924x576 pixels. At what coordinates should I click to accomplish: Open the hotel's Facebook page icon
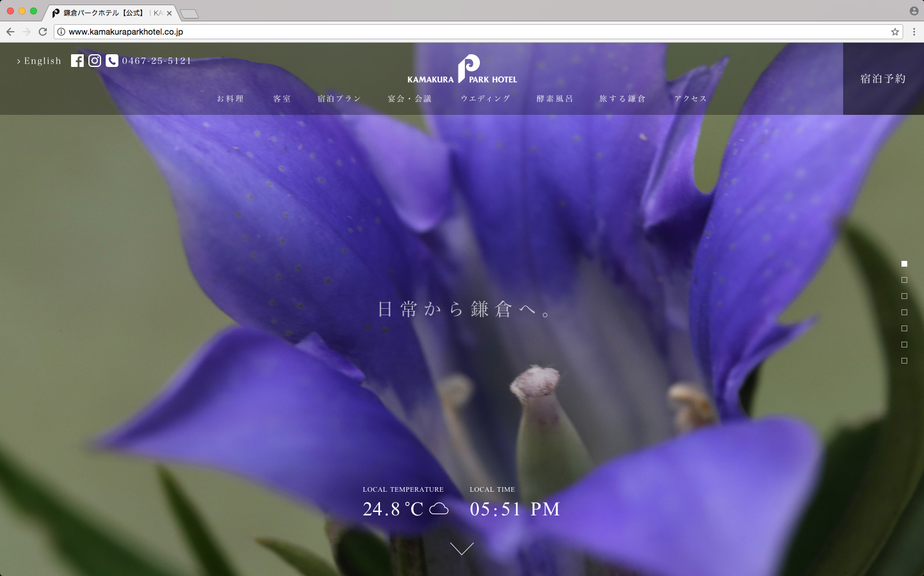click(77, 61)
